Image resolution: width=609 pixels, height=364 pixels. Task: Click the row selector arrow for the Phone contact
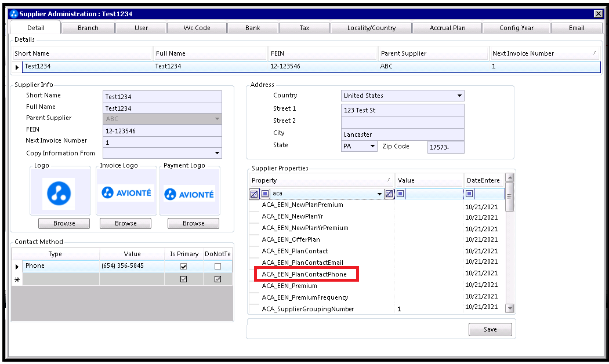(x=17, y=267)
